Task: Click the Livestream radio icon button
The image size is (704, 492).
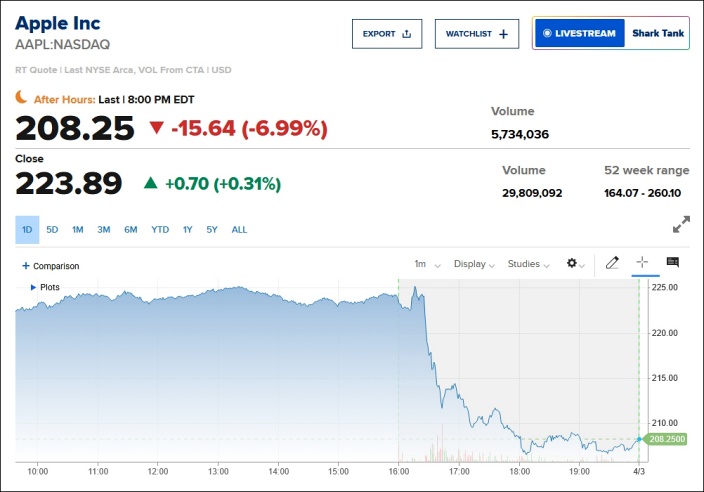Action: click(579, 33)
